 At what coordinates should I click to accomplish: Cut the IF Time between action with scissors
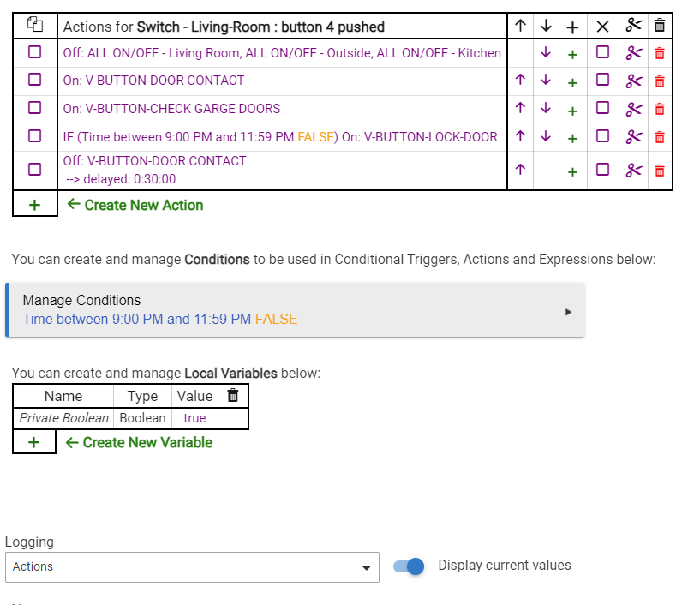point(633,136)
